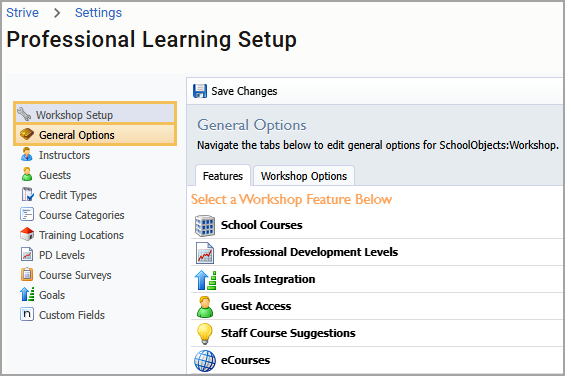The width and height of the screenshot is (565, 376).
Task: Open Guests in the sidebar
Action: [55, 175]
